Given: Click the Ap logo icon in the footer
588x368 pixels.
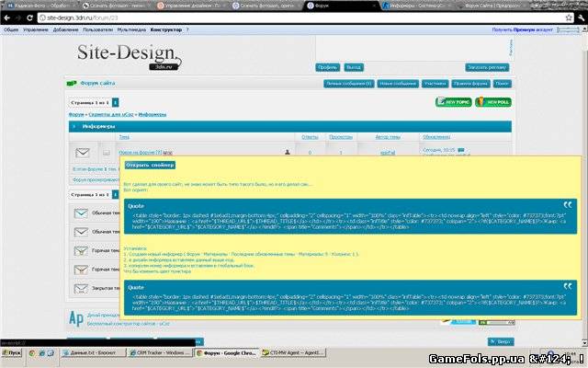Looking at the screenshot, I should pos(76,319).
